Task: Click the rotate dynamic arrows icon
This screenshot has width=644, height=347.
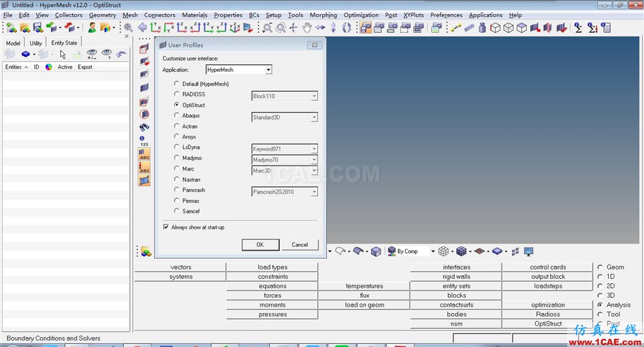Action: [347, 28]
